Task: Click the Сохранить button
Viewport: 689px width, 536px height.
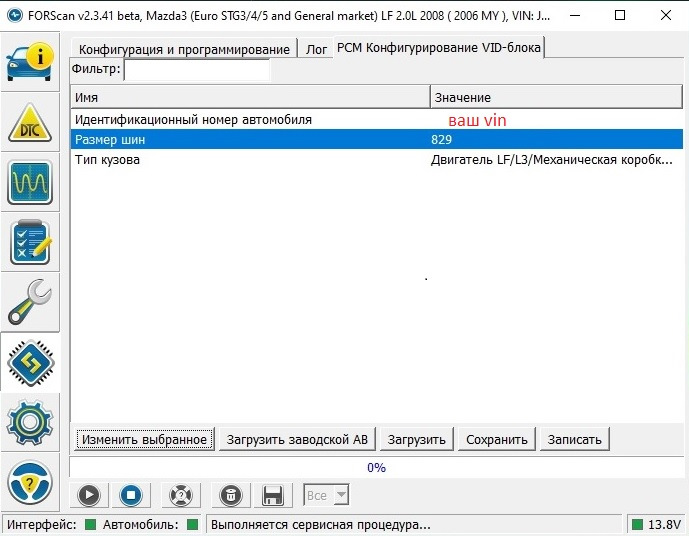Action: pos(497,439)
